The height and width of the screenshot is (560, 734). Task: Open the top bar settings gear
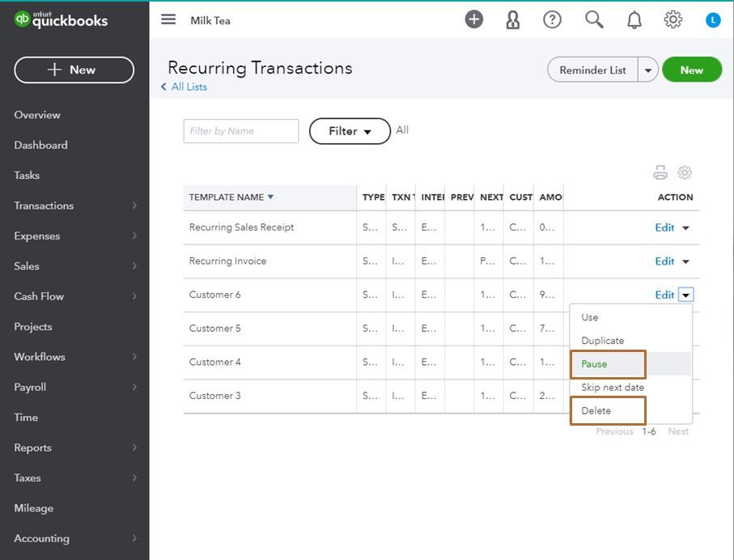673,19
